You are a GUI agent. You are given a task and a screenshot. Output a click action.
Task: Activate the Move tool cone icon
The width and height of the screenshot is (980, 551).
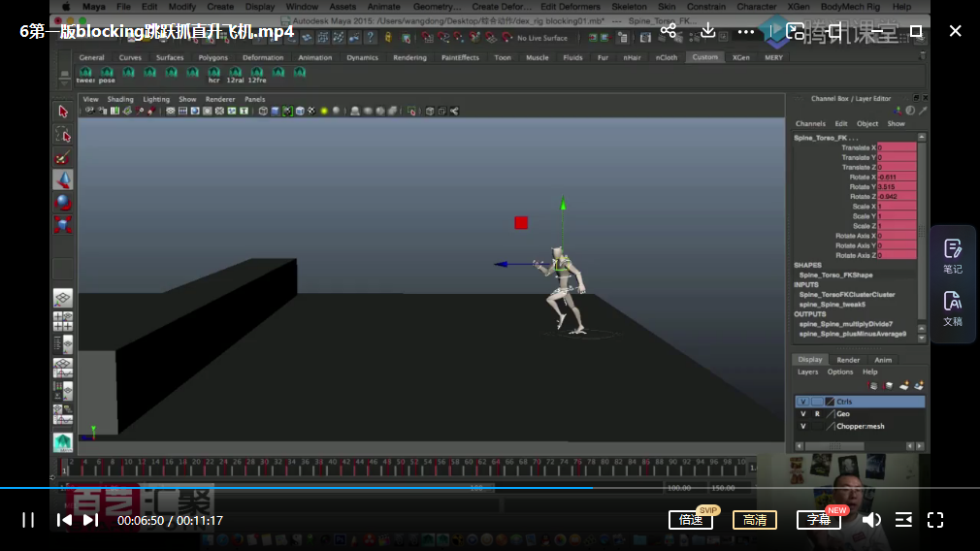[x=62, y=179]
